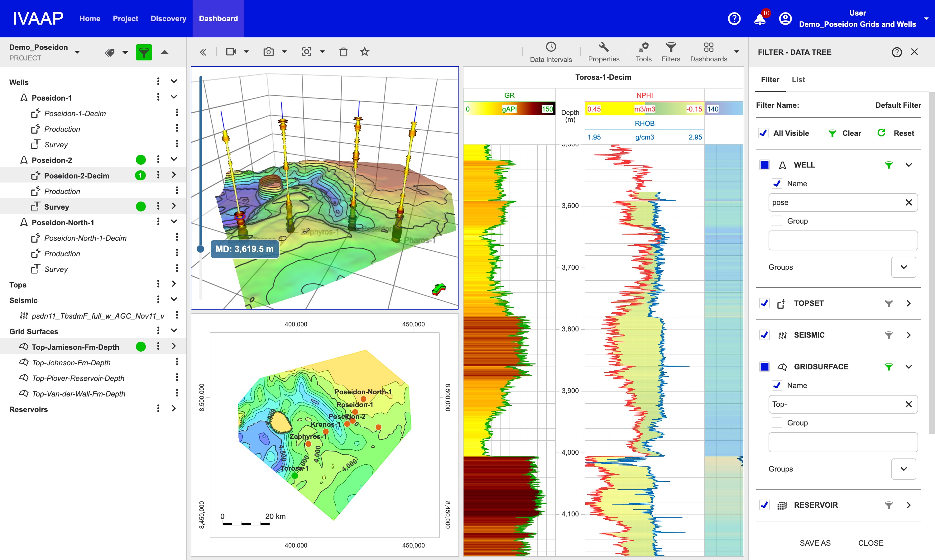Toggle the GRIDSURFACE category checkbox
This screenshot has height=560, width=935.
[x=764, y=367]
